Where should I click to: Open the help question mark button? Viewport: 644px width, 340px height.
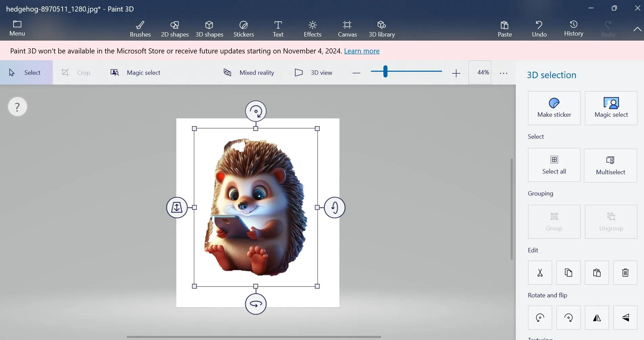(x=17, y=107)
